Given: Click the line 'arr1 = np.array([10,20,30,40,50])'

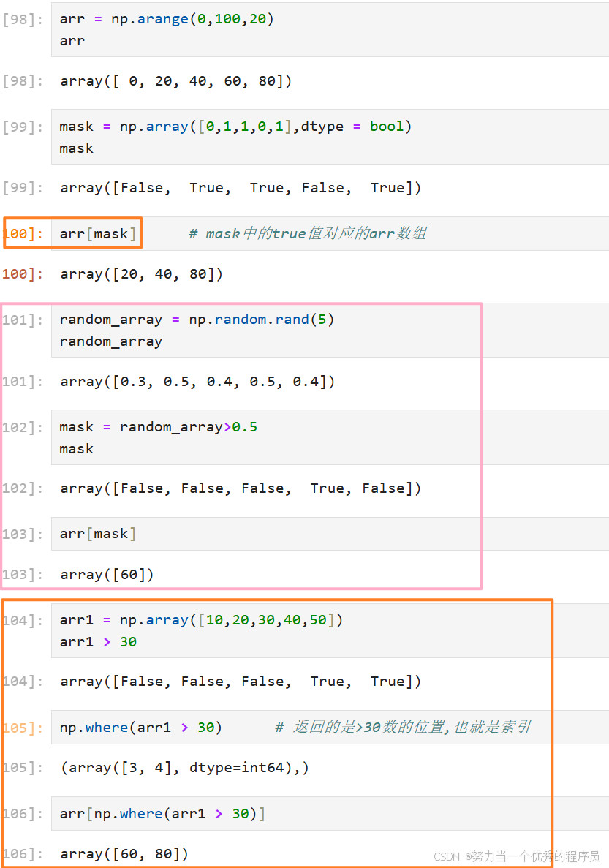Looking at the screenshot, I should (x=202, y=620).
